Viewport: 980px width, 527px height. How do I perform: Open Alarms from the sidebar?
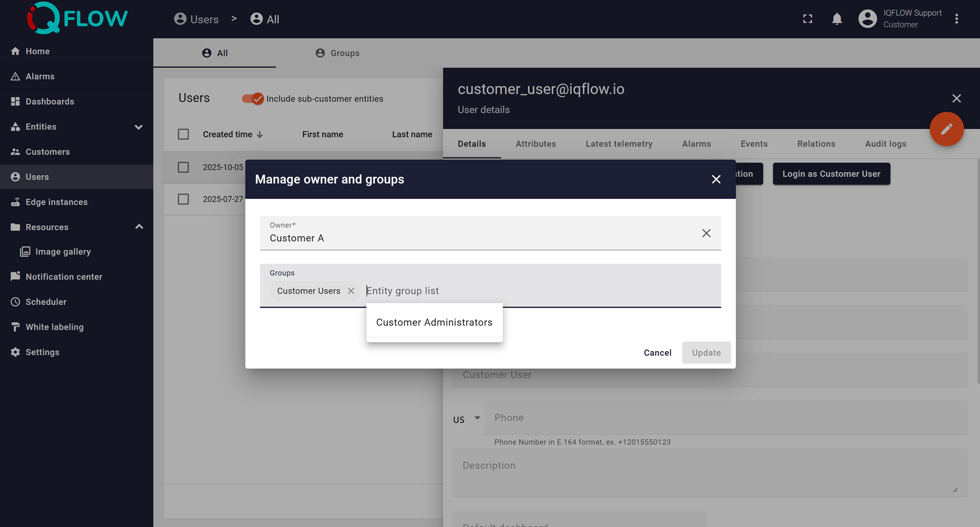[40, 76]
